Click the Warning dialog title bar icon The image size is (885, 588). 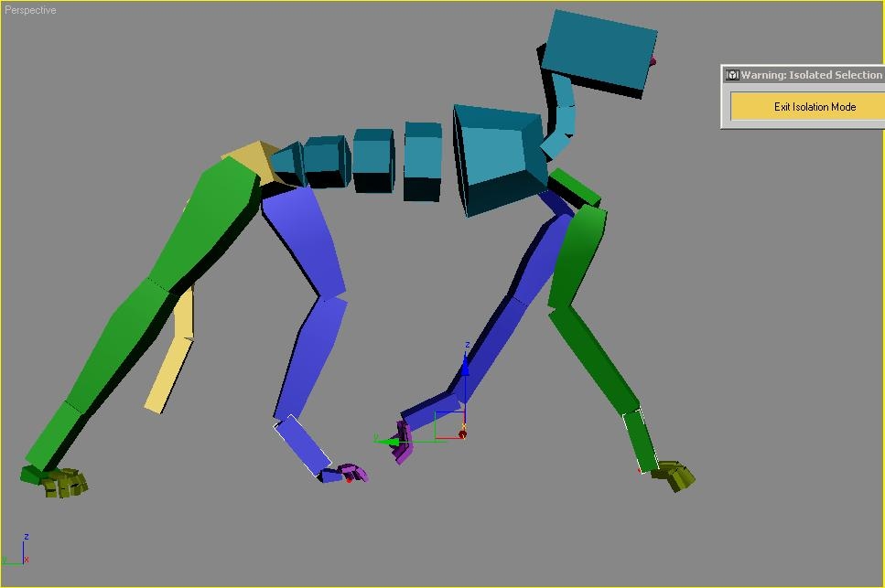click(732, 75)
